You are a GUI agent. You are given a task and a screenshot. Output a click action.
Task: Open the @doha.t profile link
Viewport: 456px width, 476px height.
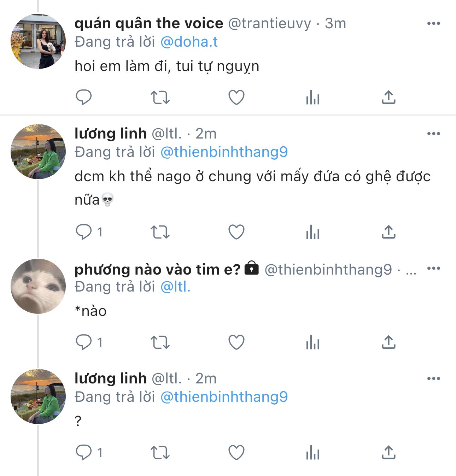point(189,42)
